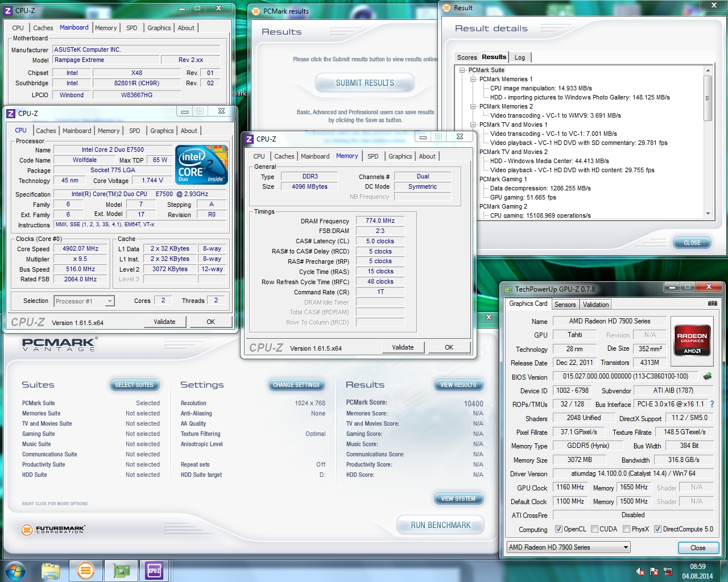
Task: Click the DRAM Frequency value 774.0 MHz
Action: click(x=380, y=221)
